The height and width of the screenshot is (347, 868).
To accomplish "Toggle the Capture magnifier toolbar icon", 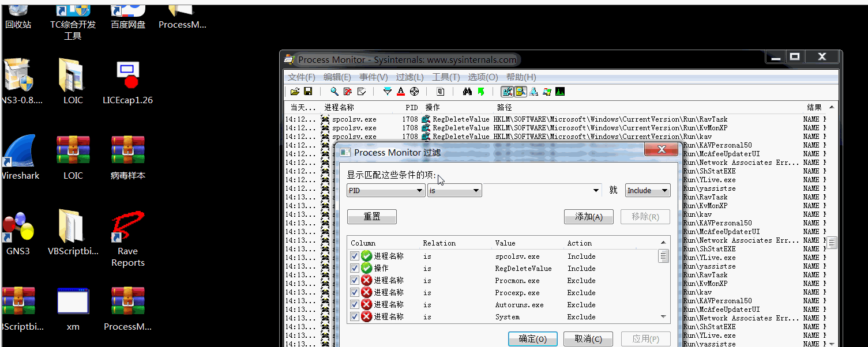I will click(335, 91).
